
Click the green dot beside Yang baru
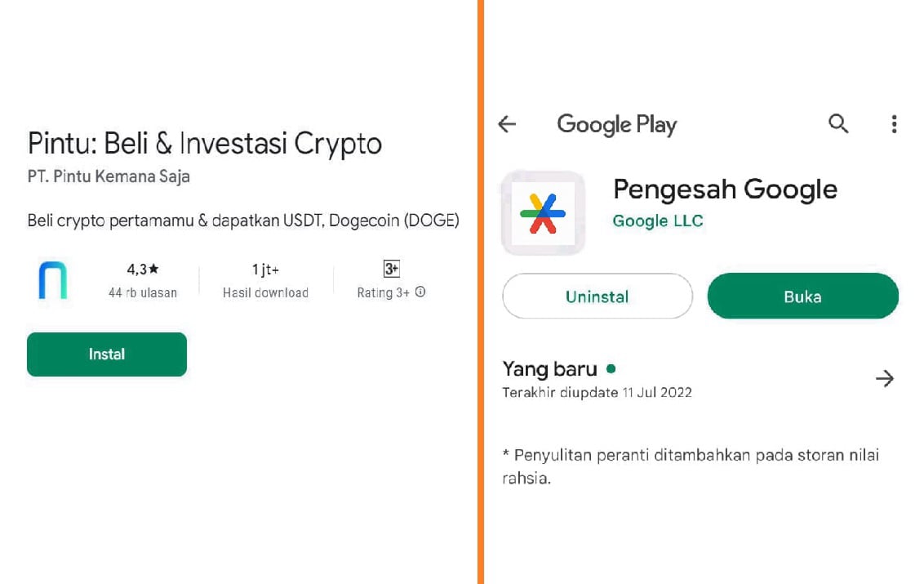click(611, 368)
